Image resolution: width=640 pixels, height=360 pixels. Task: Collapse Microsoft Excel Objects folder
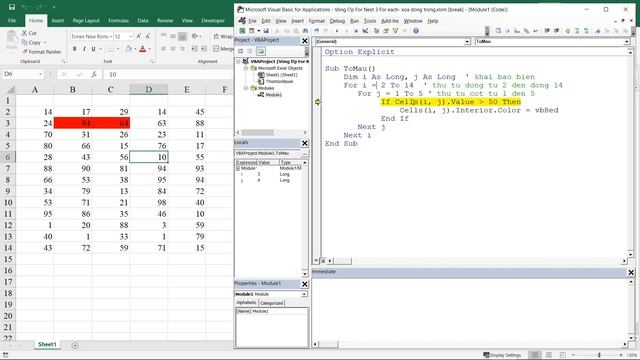coord(246,68)
